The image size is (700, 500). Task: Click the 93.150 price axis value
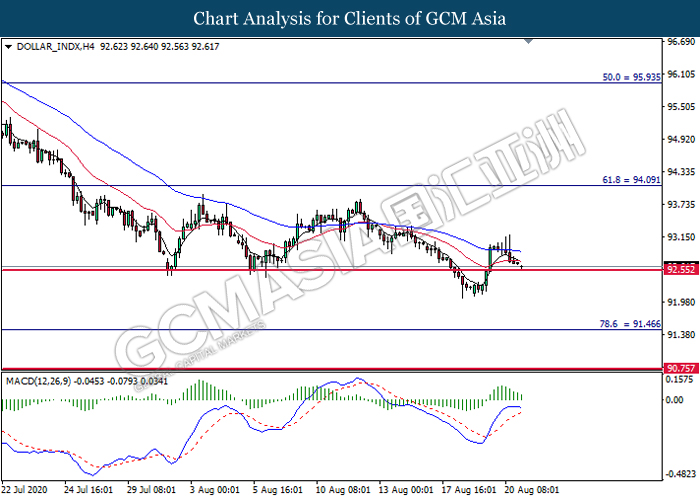[680, 237]
